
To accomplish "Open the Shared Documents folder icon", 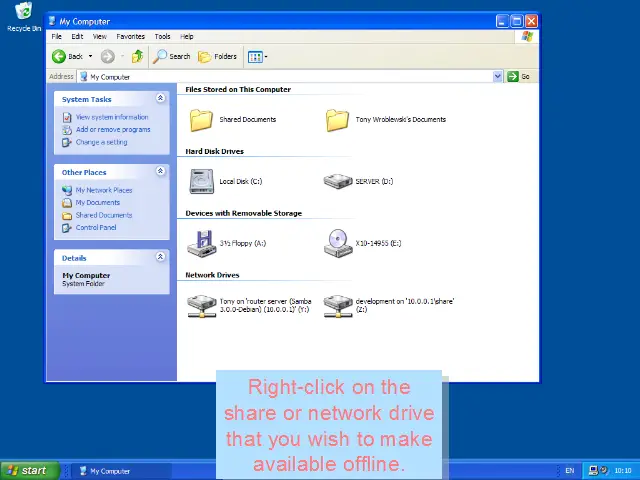I will click(202, 120).
